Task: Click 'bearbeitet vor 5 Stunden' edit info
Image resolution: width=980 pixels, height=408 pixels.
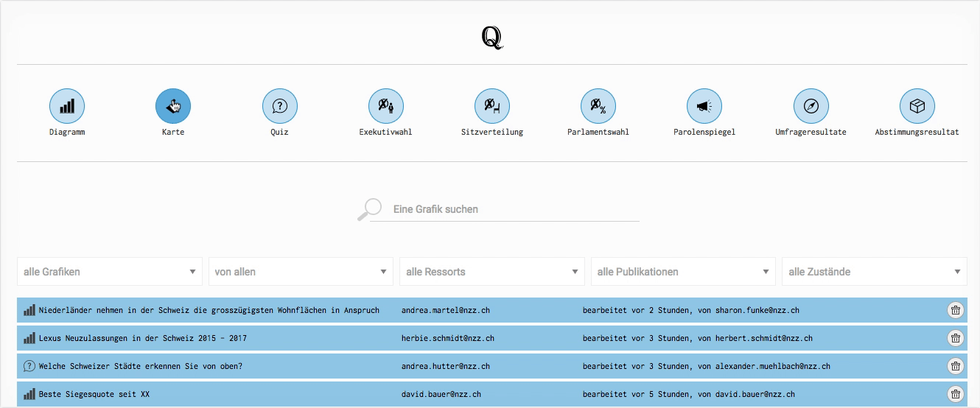Action: (689, 394)
